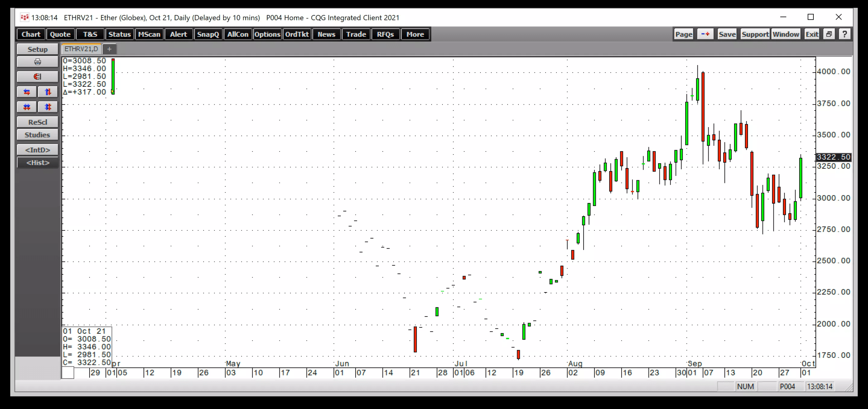Select the Options menu item
This screenshot has height=409, width=868.
point(267,34)
